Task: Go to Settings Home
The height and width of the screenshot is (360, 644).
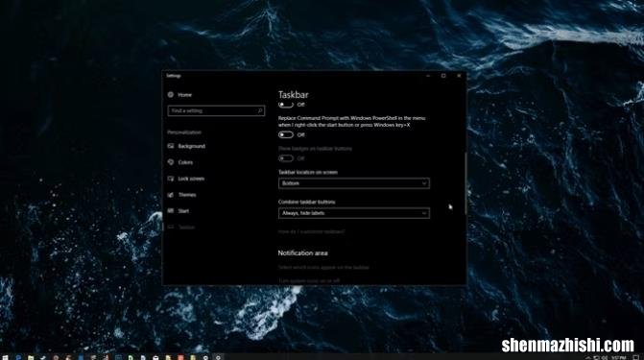Action: coord(179,95)
